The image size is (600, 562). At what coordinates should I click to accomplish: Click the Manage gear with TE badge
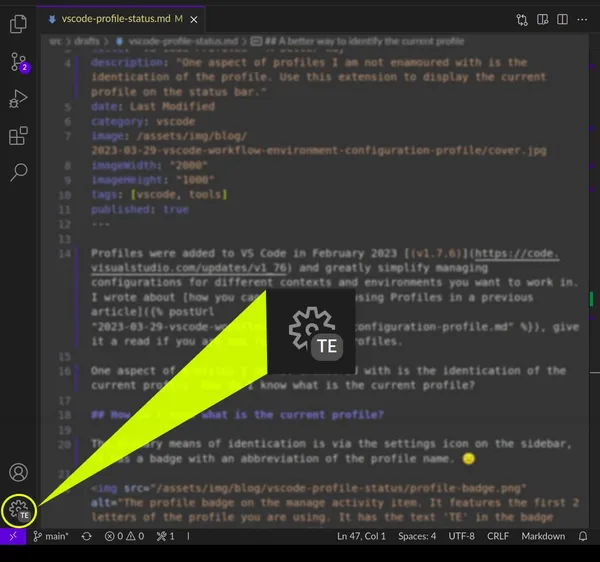click(x=18, y=510)
